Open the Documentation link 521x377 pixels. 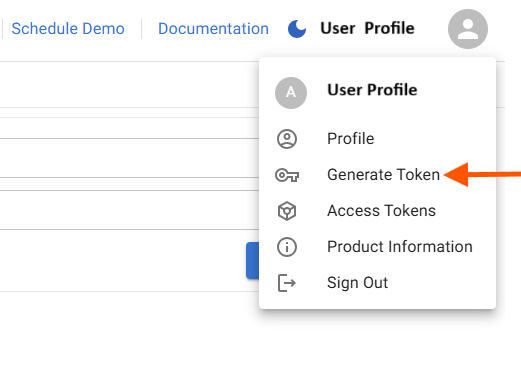point(213,29)
